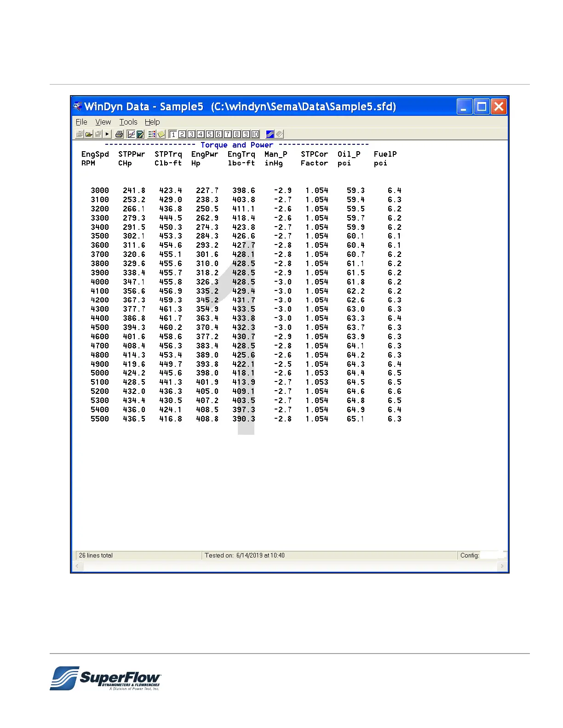Click the 4000 RPM row value
Image resolution: width=563 pixels, height=728 pixels.
100,282
